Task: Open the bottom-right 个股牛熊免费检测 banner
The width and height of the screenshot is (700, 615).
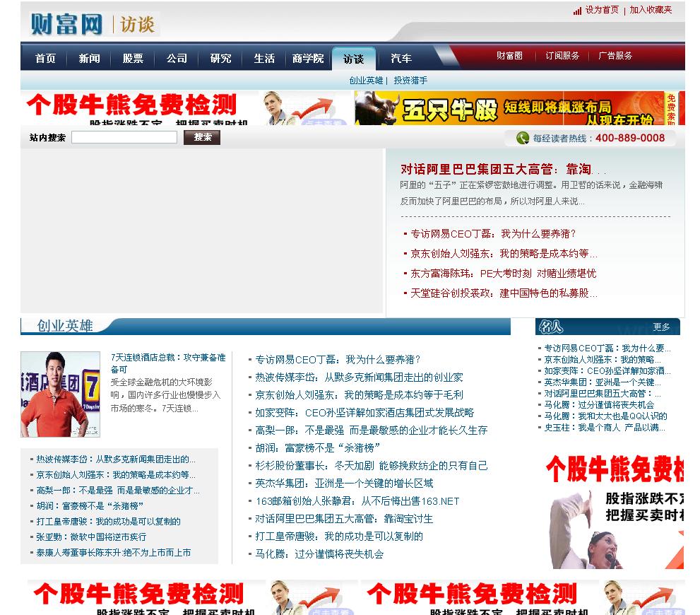Action: [x=523, y=597]
